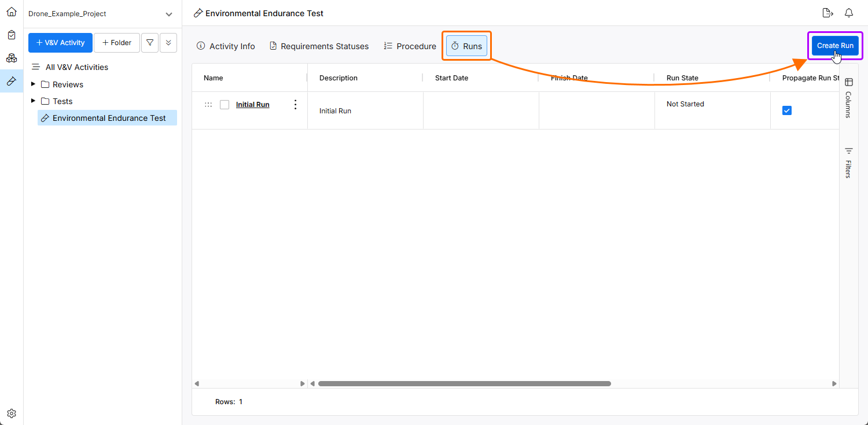Click the double-chevron expand all button

(x=168, y=43)
